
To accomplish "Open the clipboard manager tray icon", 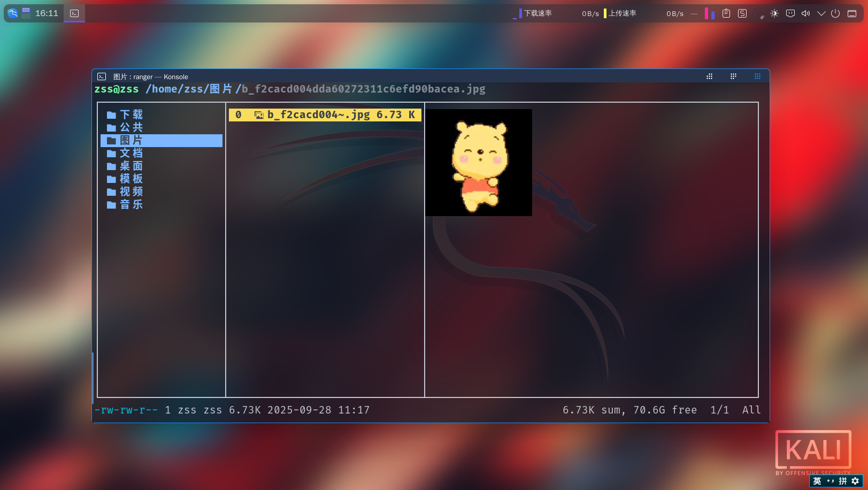I will tap(726, 13).
